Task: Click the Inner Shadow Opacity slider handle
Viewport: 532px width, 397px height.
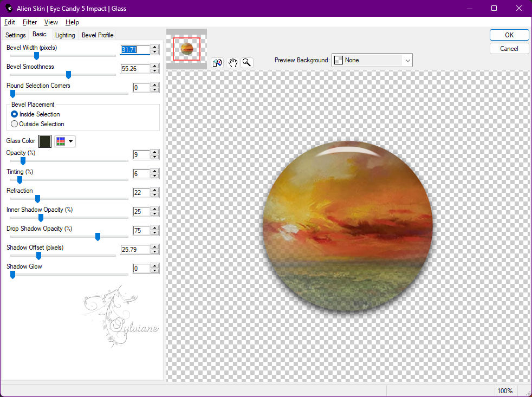Action: (x=41, y=218)
